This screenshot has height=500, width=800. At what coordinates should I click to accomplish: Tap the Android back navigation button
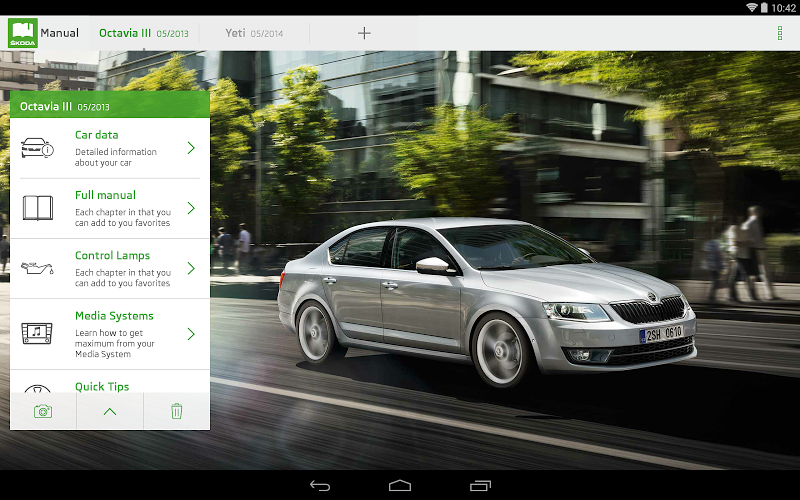(320, 486)
